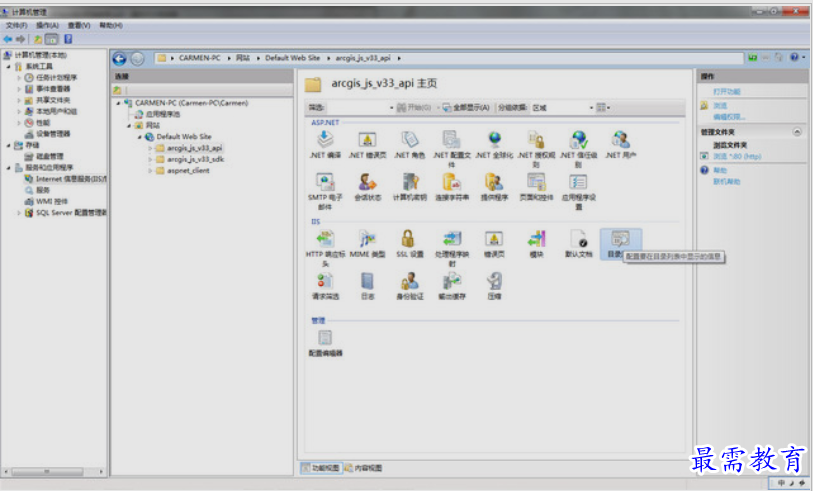This screenshot has width=813, height=491.
Task: Open the 操作(A) menu
Action: pos(47,25)
